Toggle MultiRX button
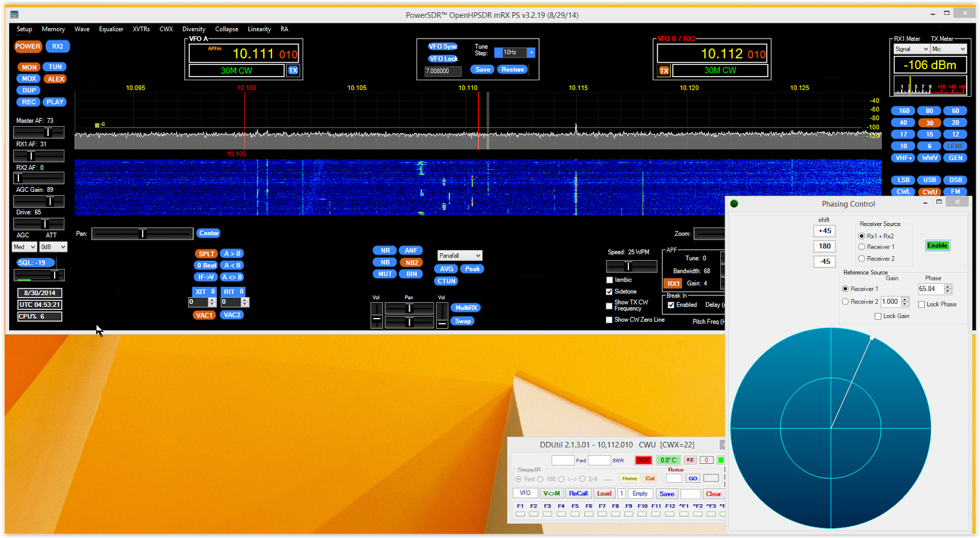The width and height of the screenshot is (980, 538). 466,308
